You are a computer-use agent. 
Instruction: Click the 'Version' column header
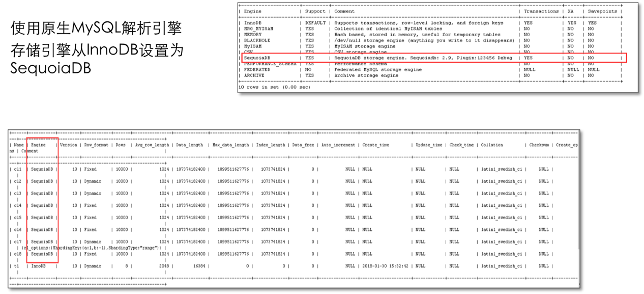click(x=68, y=145)
